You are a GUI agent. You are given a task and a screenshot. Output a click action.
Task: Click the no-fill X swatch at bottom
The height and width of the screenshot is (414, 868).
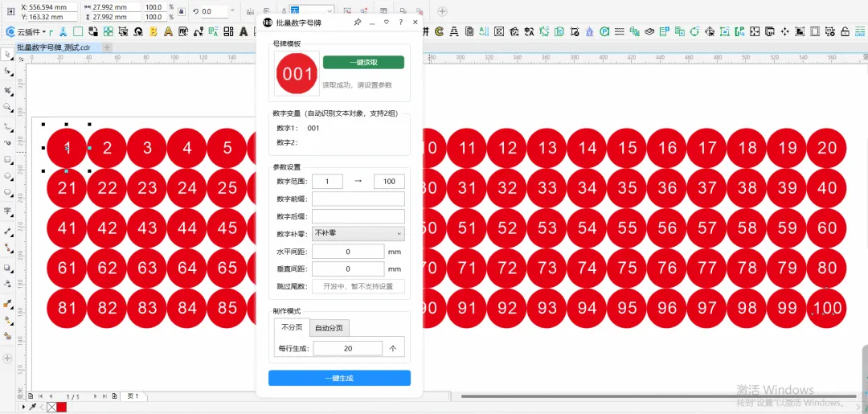click(51, 408)
